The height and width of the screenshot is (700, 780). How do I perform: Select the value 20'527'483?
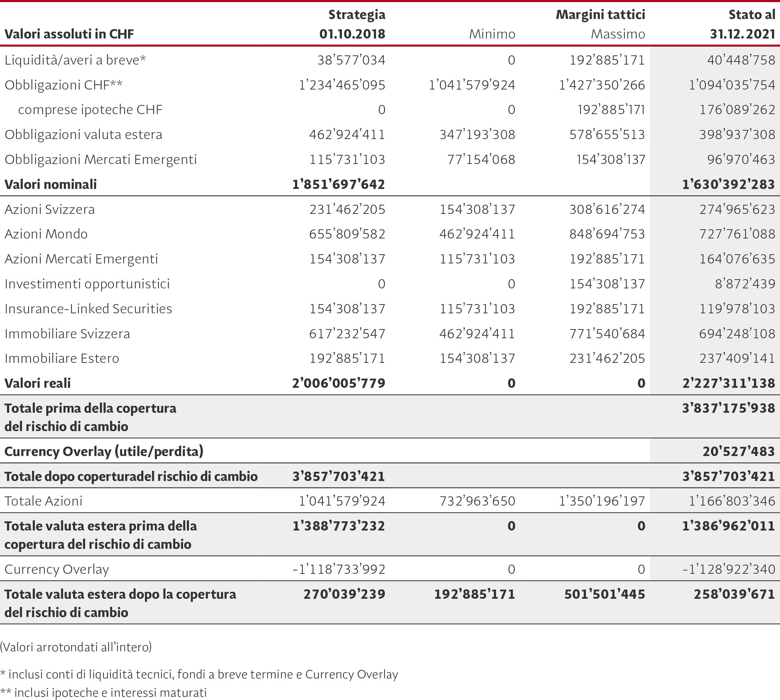click(739, 452)
